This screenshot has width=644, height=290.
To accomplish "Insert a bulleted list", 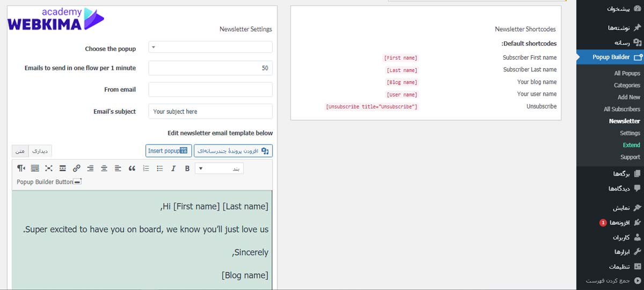I will 159,169.
